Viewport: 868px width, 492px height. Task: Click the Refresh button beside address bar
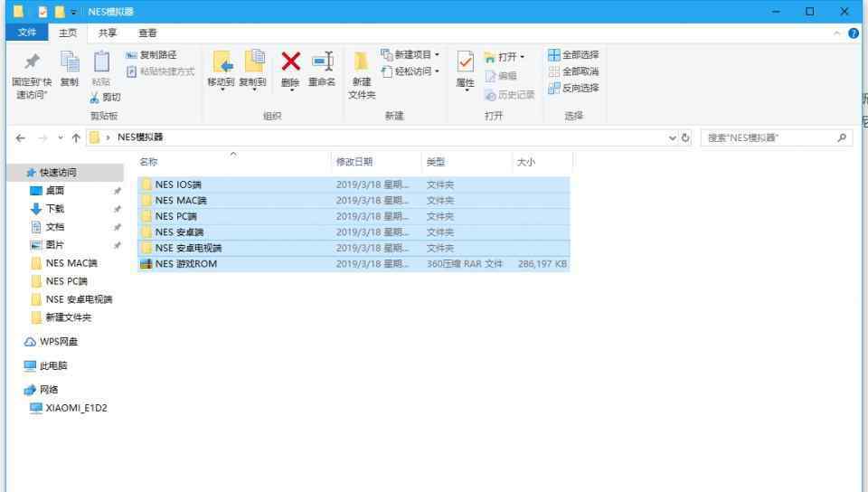point(685,137)
